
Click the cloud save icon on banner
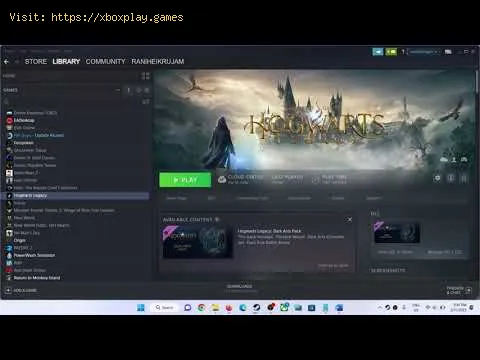pyautogui.click(x=444, y=160)
